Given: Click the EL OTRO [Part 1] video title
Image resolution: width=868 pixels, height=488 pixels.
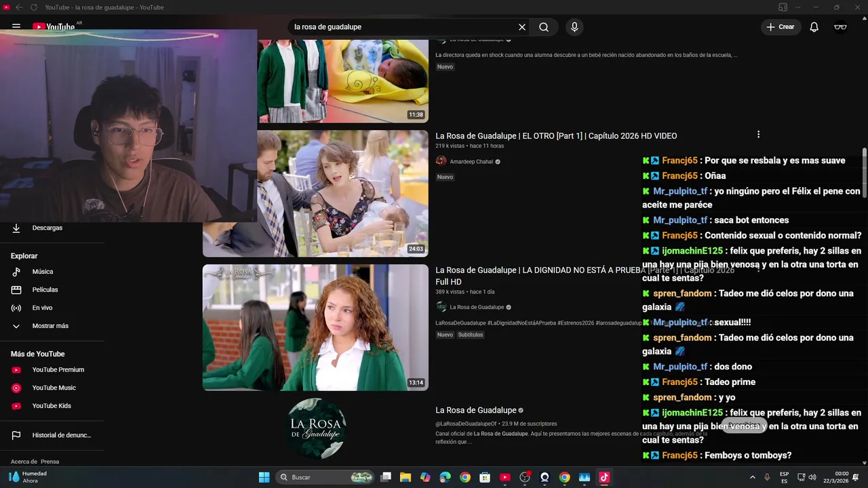Looking at the screenshot, I should 556,136.
